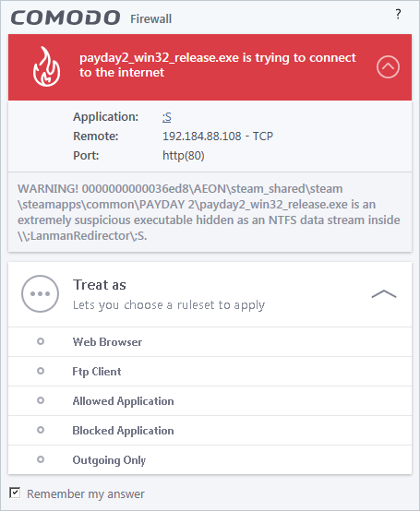
Task: Click the question mark help icon
Action: pos(398,14)
